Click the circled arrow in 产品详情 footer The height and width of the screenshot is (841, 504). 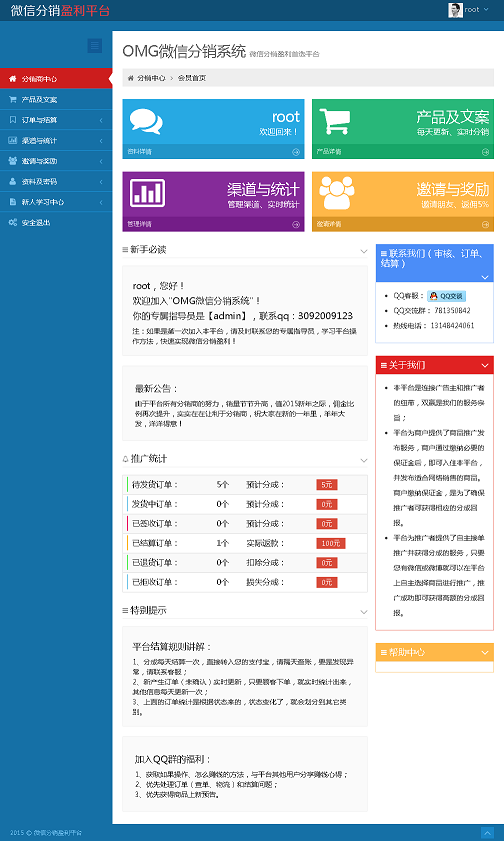point(485,152)
